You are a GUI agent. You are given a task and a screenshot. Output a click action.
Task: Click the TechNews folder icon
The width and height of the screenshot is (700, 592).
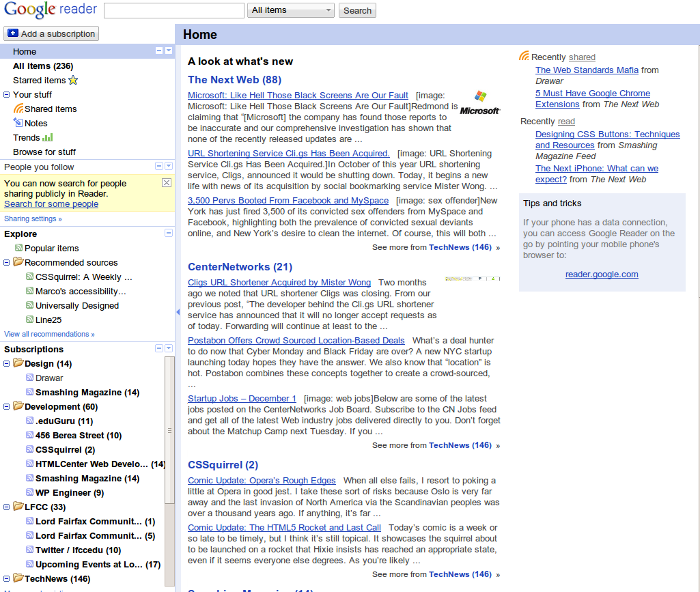(18, 578)
